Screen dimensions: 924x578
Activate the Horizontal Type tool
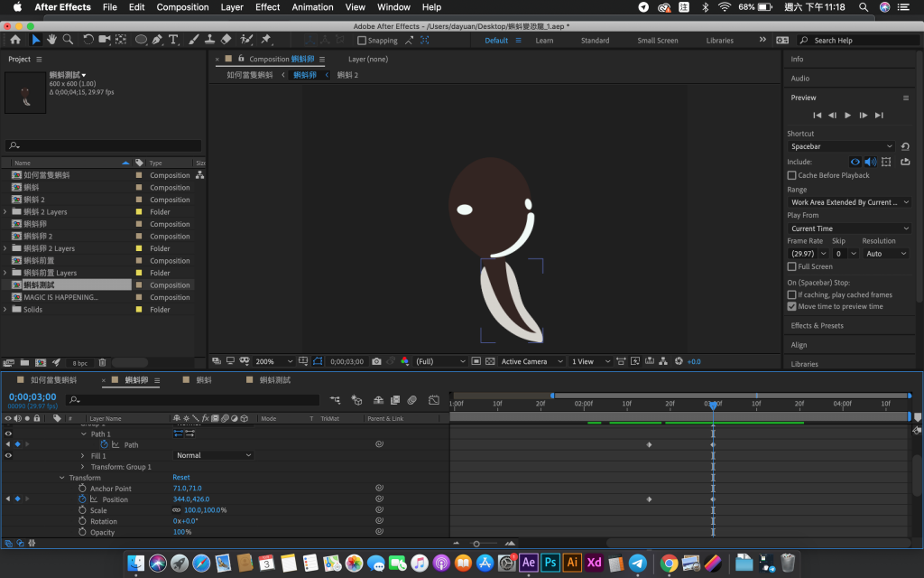(x=173, y=40)
